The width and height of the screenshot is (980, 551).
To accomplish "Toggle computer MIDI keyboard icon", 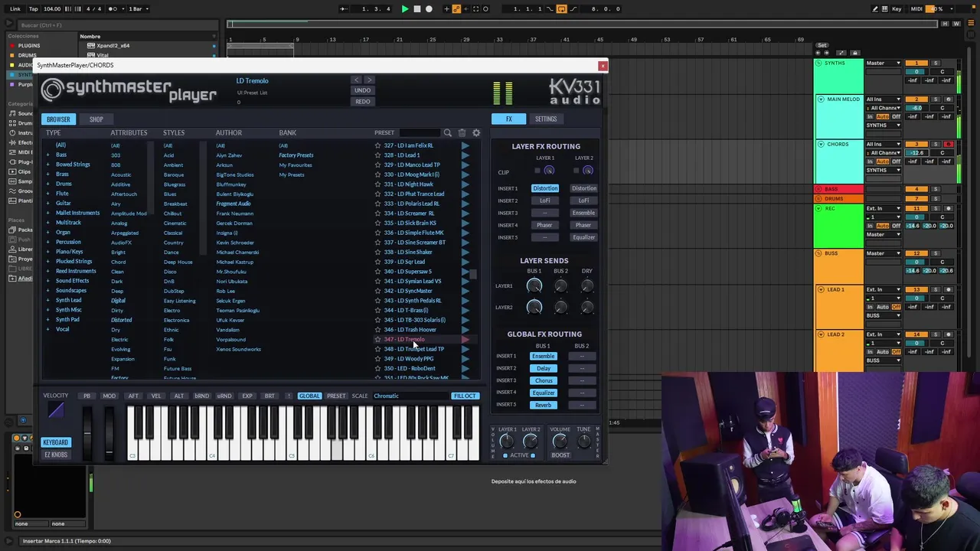I will point(886,9).
